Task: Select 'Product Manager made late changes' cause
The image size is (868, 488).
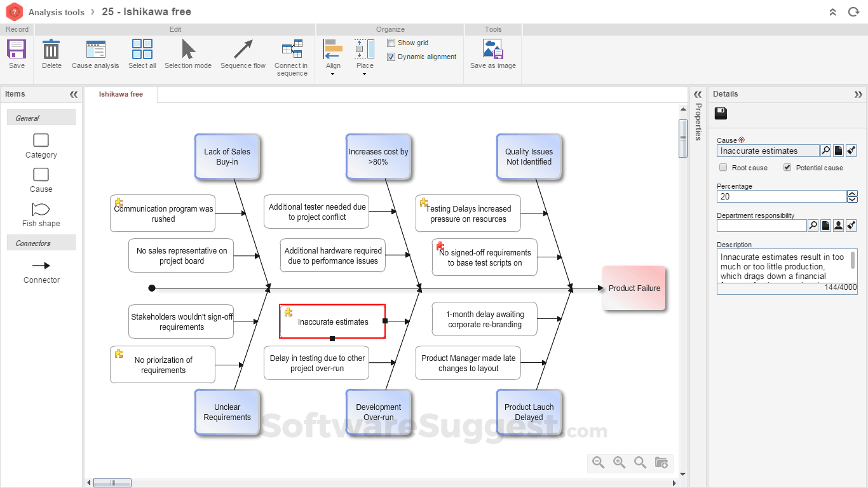Action: 468,363
